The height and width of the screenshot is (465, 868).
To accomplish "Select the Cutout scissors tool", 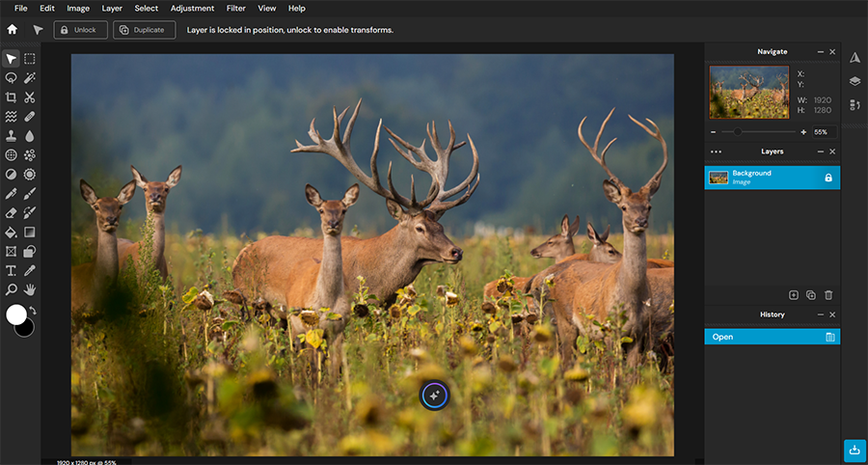I will (30, 97).
